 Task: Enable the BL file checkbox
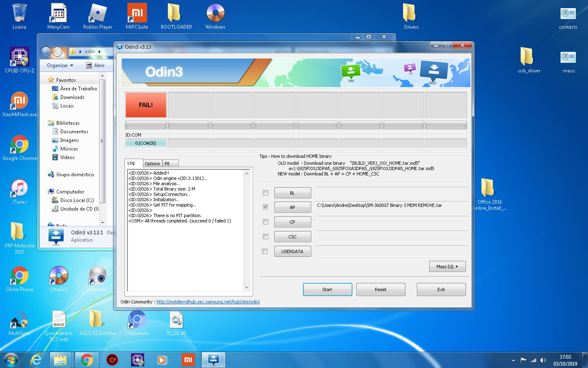click(265, 193)
